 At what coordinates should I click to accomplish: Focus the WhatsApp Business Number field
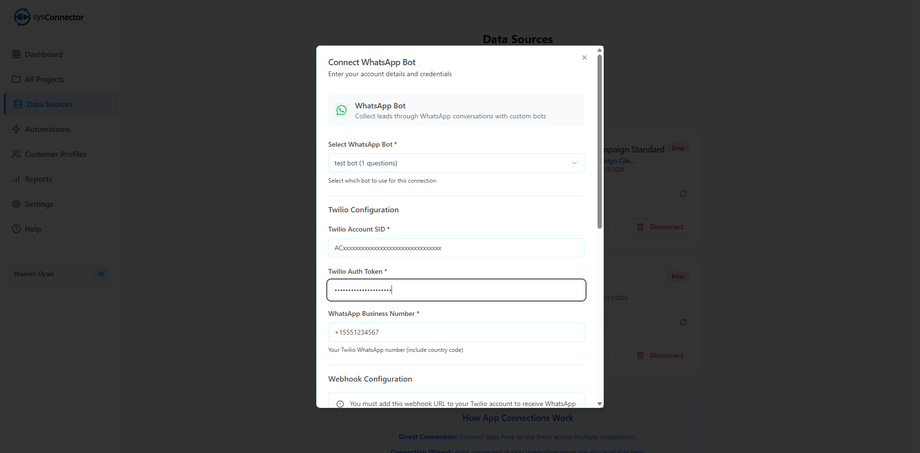[456, 332]
